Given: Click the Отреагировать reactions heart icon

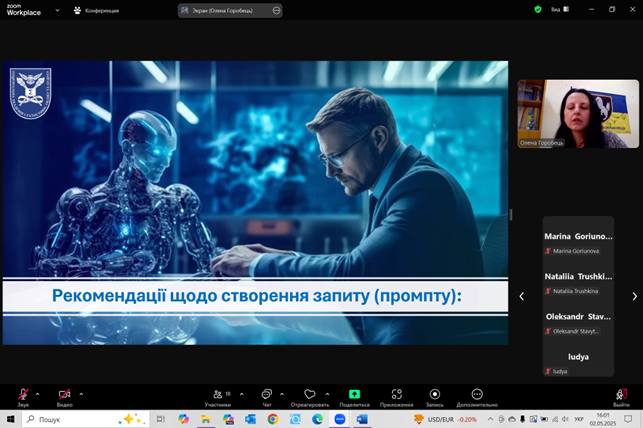Looking at the screenshot, I should coord(310,395).
